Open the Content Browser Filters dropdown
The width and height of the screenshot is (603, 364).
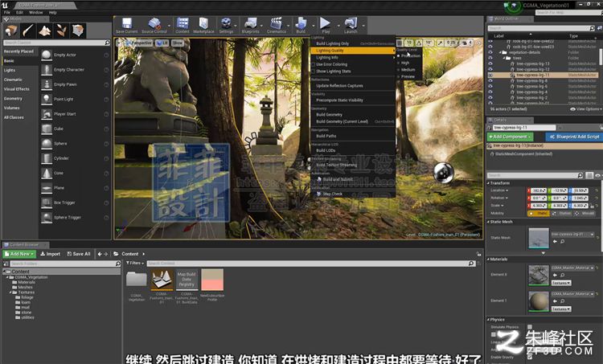coord(135,264)
